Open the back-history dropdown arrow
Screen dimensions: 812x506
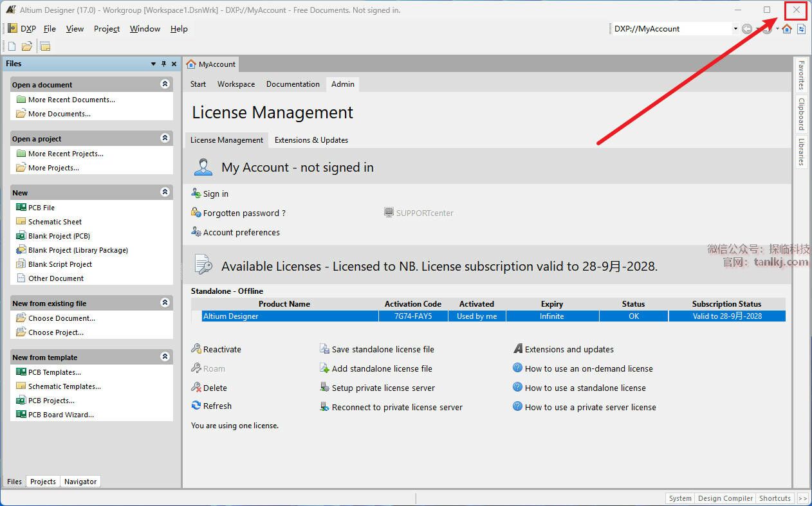tap(757, 28)
